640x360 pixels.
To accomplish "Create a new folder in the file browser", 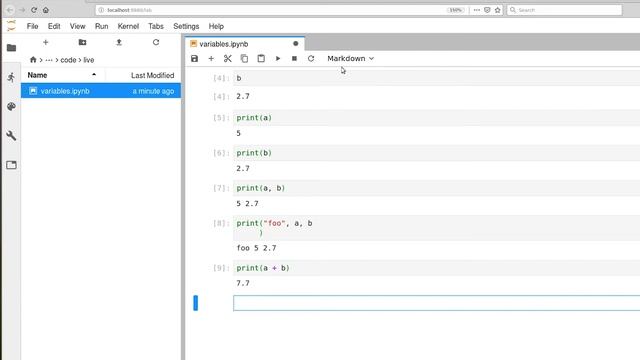I will click(x=82, y=42).
